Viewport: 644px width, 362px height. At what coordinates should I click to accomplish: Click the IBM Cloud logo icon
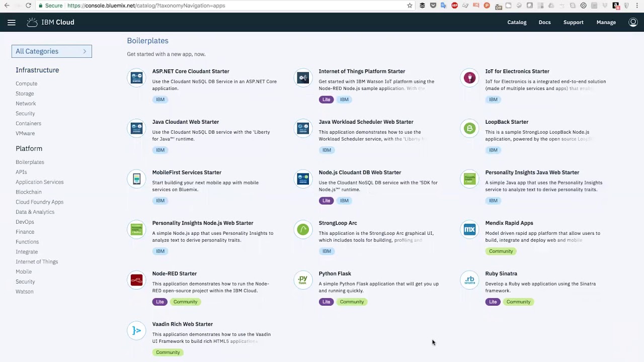[x=32, y=22]
